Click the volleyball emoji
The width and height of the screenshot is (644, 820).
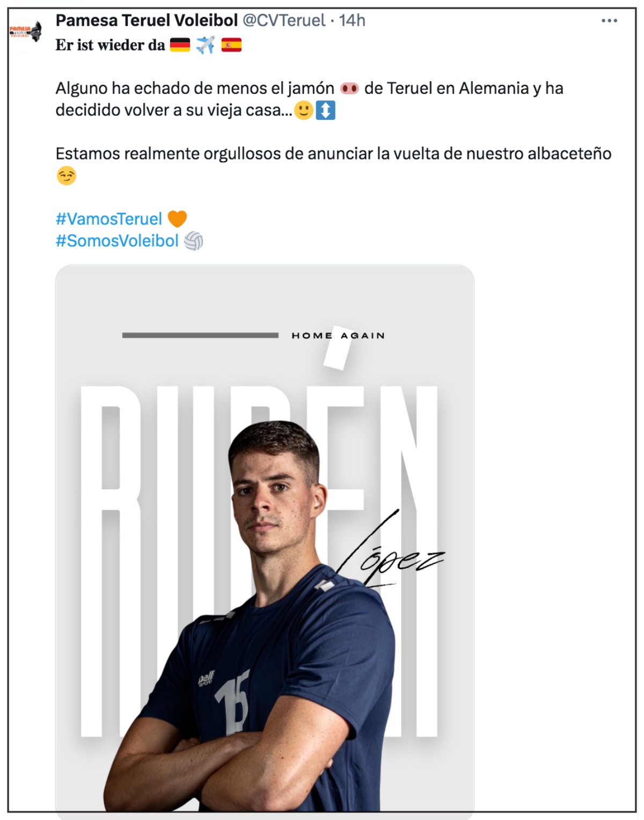[x=194, y=241]
